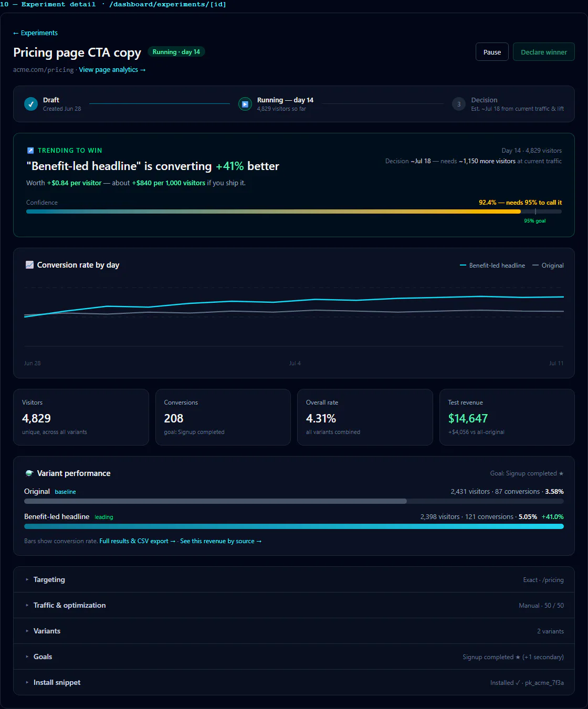
Task: Expand the Goals section
Action: click(294, 657)
